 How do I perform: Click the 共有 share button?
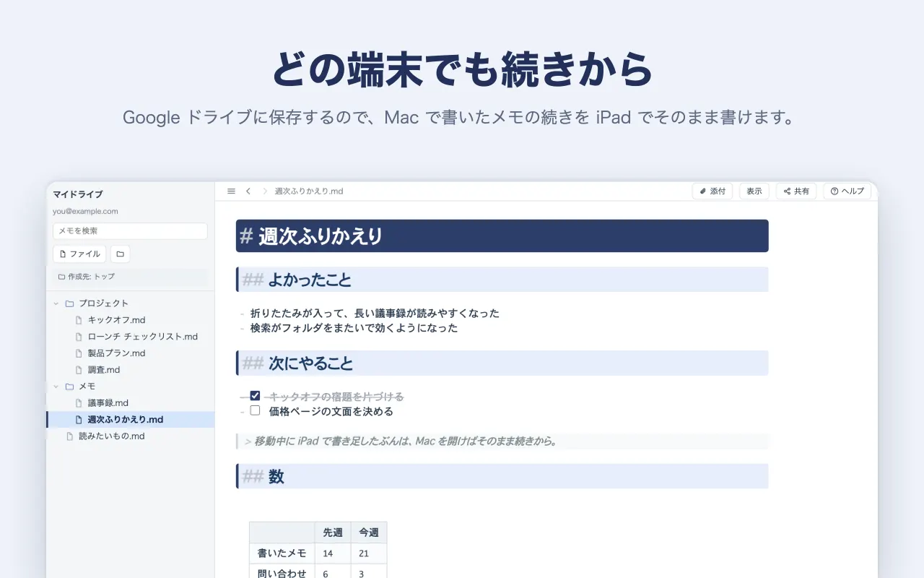tap(796, 191)
